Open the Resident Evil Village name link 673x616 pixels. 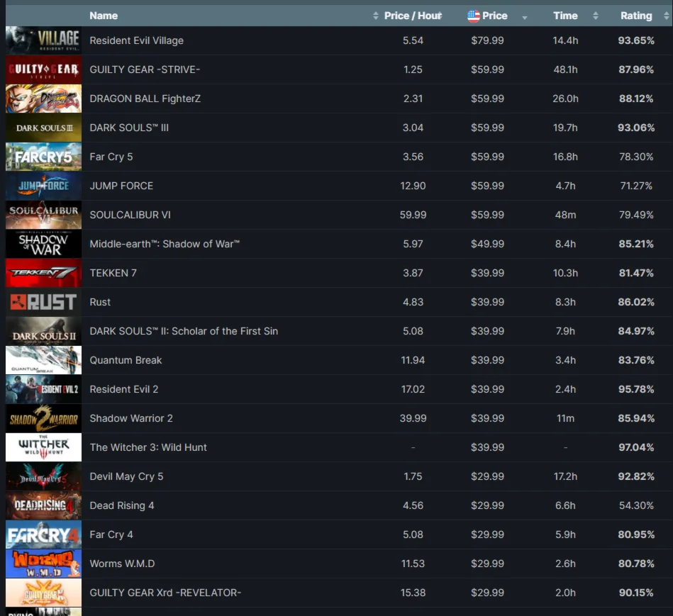pos(136,40)
